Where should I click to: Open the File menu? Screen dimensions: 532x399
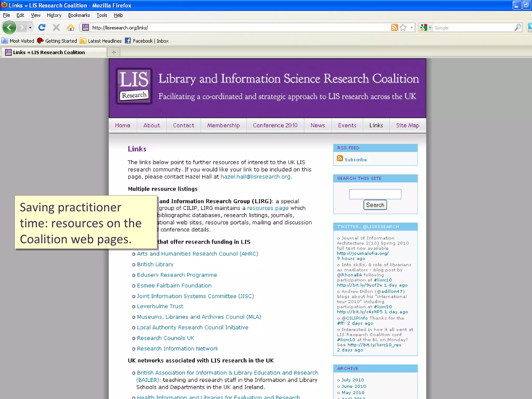(6, 15)
